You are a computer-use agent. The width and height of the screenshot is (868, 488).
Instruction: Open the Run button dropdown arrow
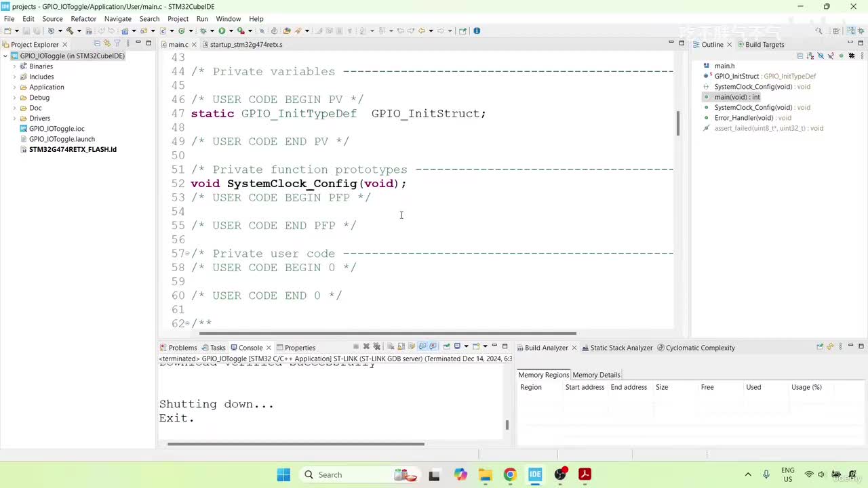point(230,30)
